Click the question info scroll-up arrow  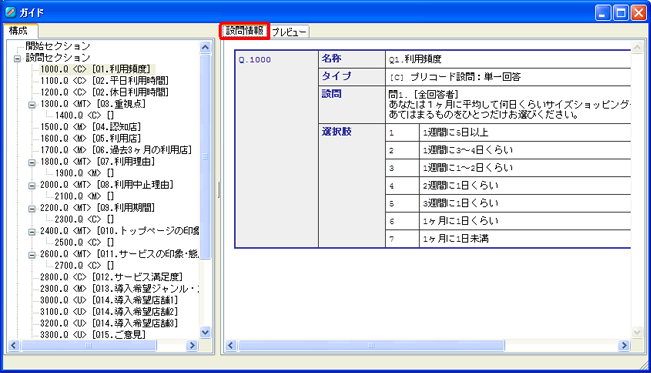tap(637, 47)
